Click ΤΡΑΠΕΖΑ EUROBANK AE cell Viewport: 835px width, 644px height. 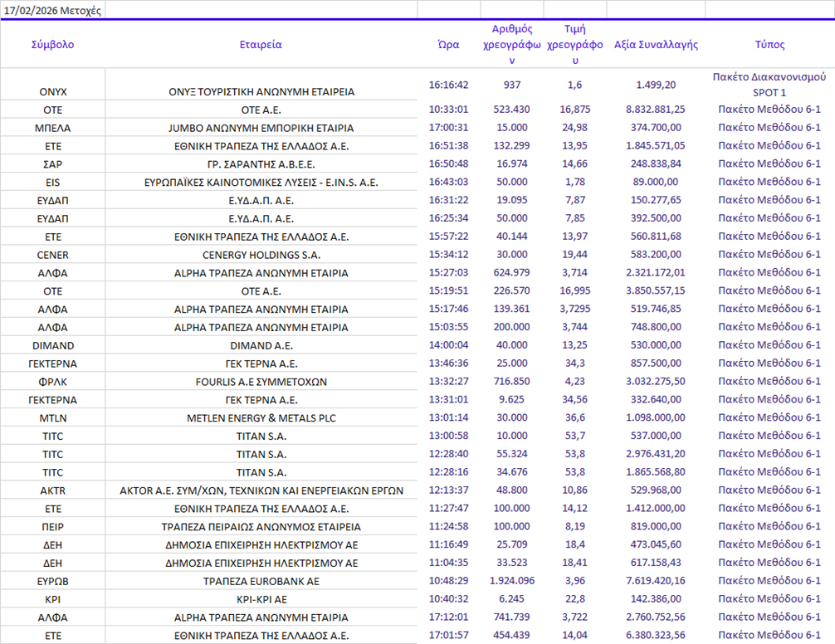pyautogui.click(x=261, y=581)
